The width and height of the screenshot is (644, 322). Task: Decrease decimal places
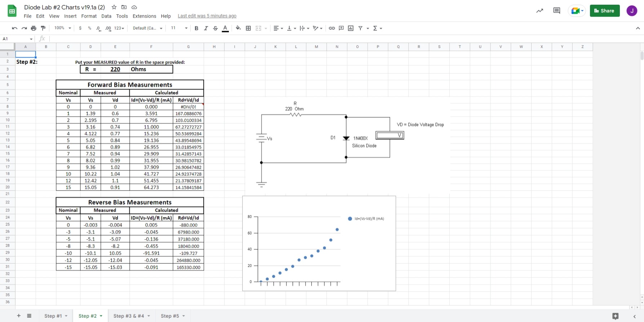[x=98, y=28]
